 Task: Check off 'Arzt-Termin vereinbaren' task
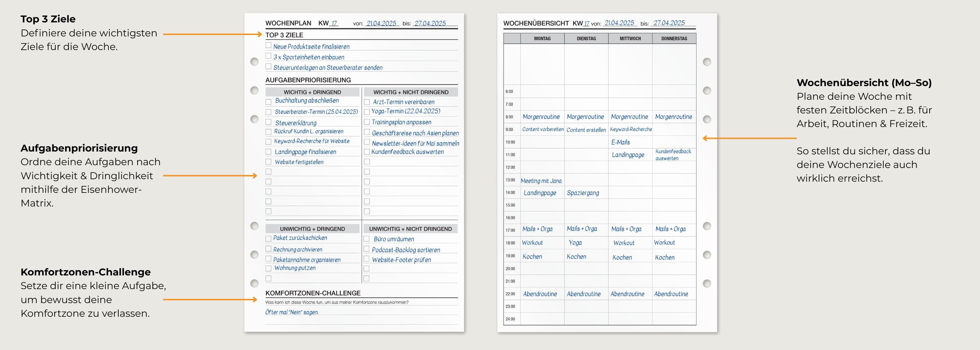tap(367, 102)
